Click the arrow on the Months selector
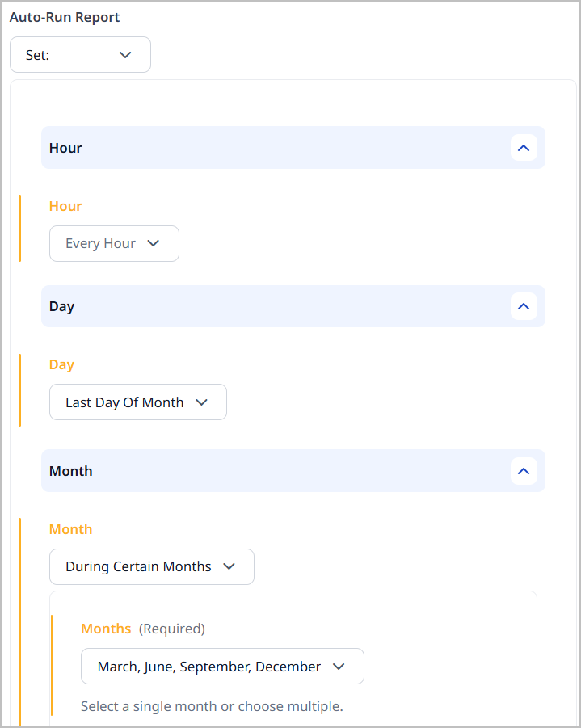 (x=339, y=666)
